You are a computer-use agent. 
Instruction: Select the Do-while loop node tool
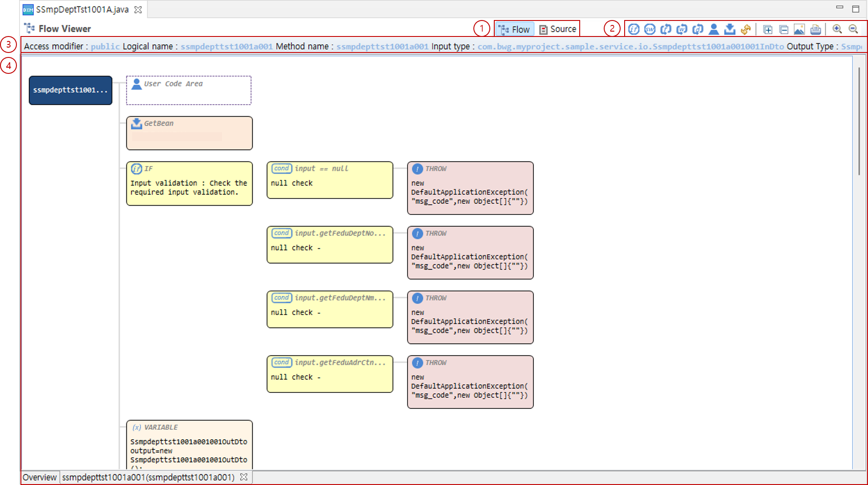(x=698, y=28)
